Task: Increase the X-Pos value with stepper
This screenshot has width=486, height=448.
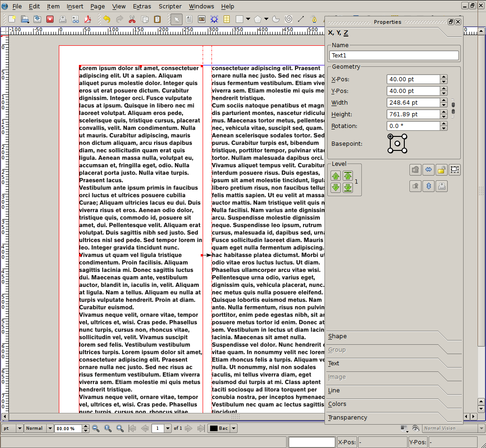Action: pyautogui.click(x=444, y=77)
